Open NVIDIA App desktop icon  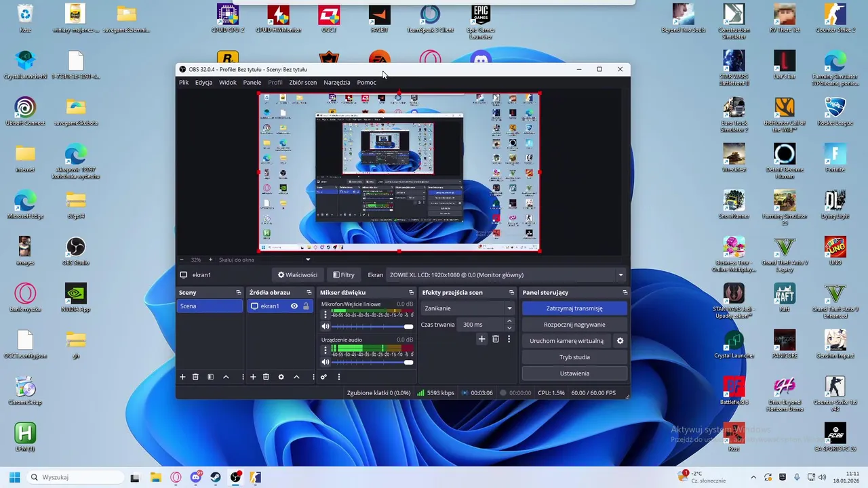(75, 297)
